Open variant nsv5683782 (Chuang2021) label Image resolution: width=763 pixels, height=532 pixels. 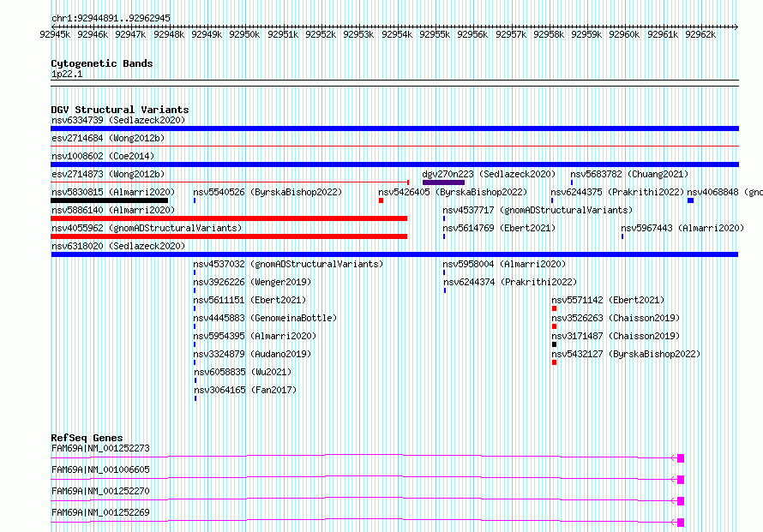pos(629,174)
